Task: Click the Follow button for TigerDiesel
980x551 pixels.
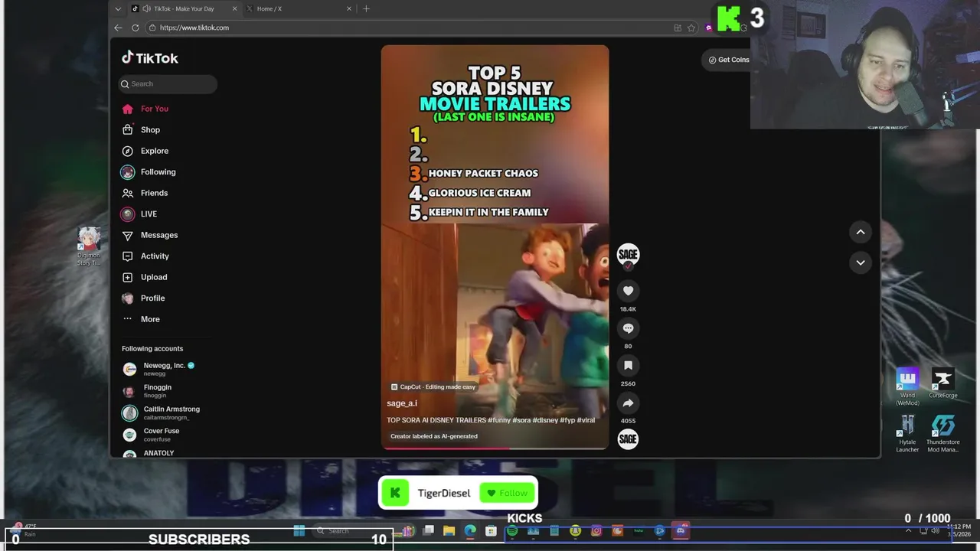Action: (508, 493)
